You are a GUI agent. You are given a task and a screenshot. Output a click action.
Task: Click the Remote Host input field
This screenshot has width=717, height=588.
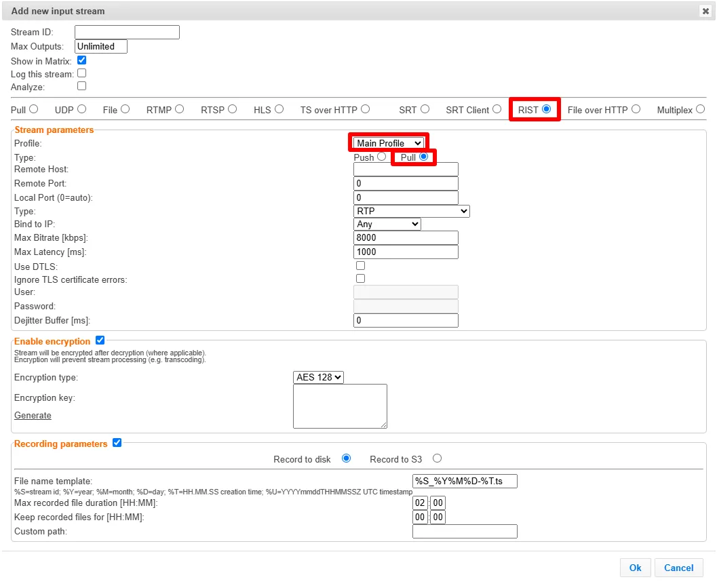click(406, 169)
